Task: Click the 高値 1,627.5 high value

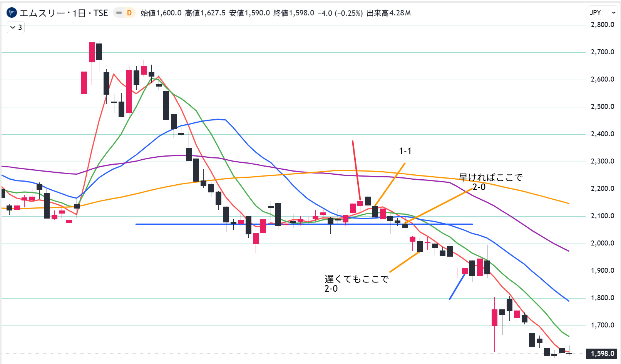Action: tap(205, 13)
